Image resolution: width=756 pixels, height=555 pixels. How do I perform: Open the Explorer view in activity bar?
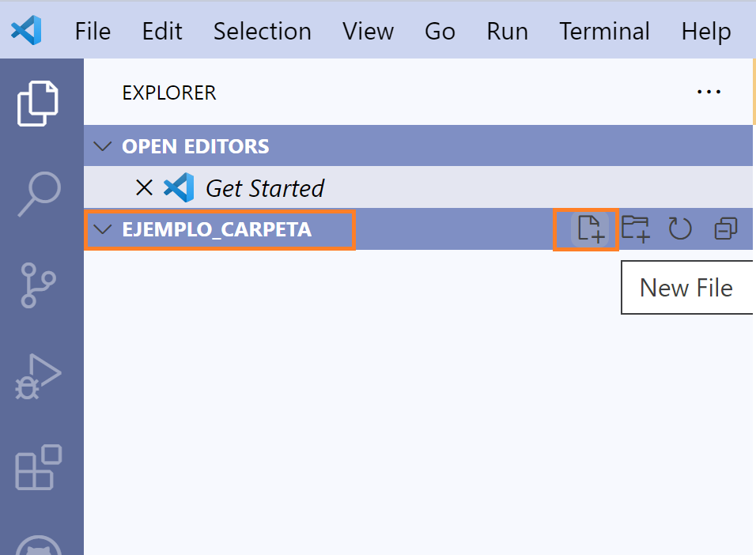point(38,103)
